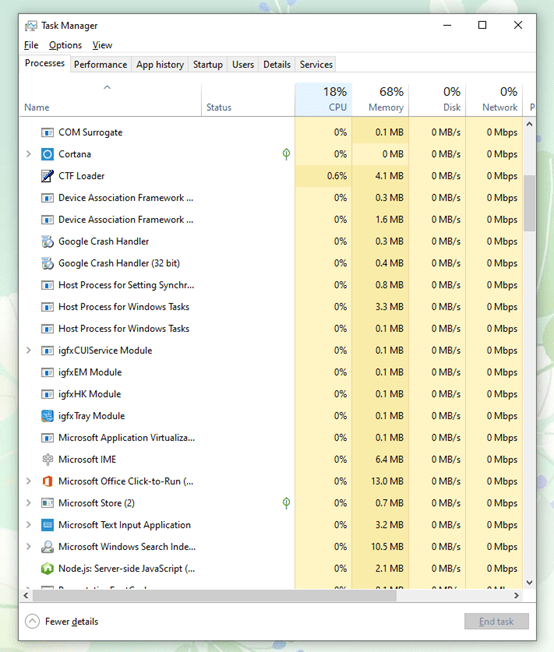Select the CTF Loader process name
The height and width of the screenshot is (652, 554).
[x=81, y=176]
